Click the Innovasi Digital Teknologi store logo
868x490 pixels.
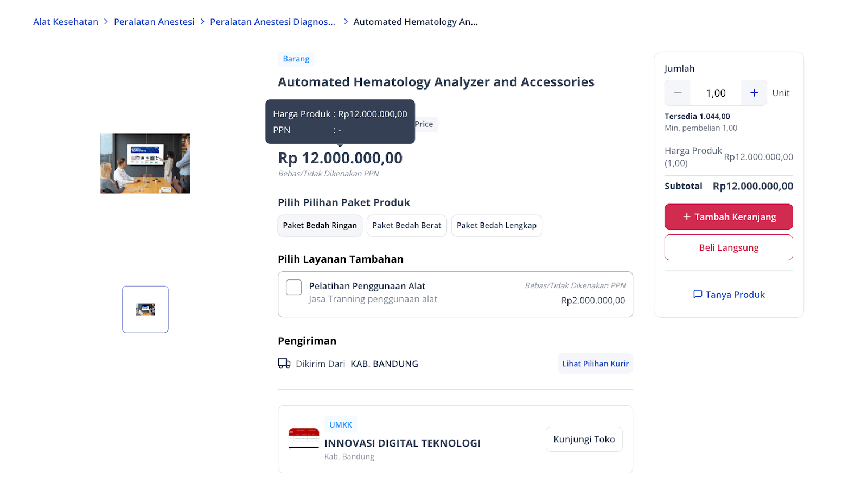pyautogui.click(x=304, y=438)
